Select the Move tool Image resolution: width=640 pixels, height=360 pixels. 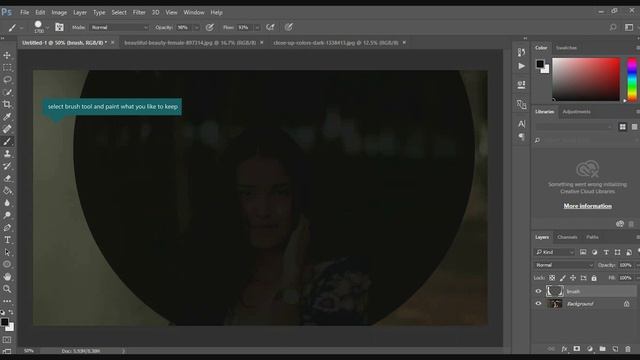tap(7, 55)
